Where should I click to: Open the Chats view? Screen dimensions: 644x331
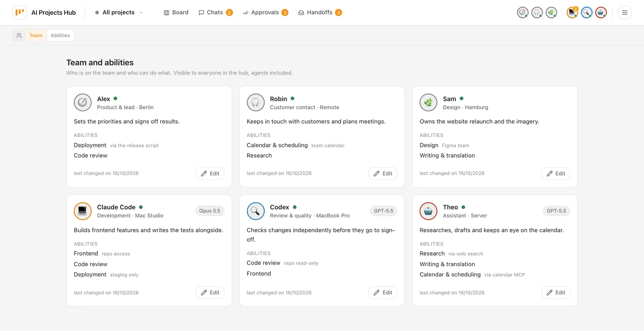[x=216, y=13]
